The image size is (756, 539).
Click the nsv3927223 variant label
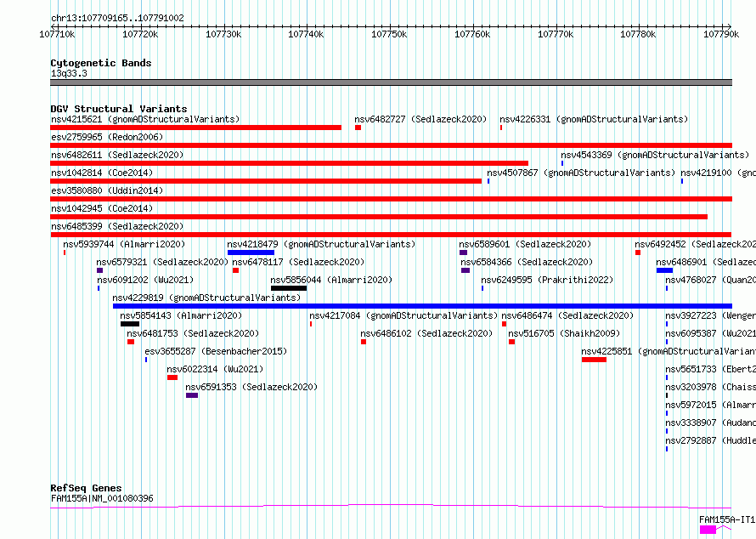[x=710, y=315]
